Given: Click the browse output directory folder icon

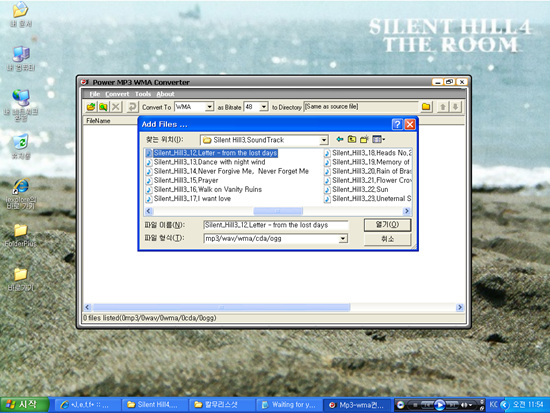Looking at the screenshot, I should (x=426, y=107).
